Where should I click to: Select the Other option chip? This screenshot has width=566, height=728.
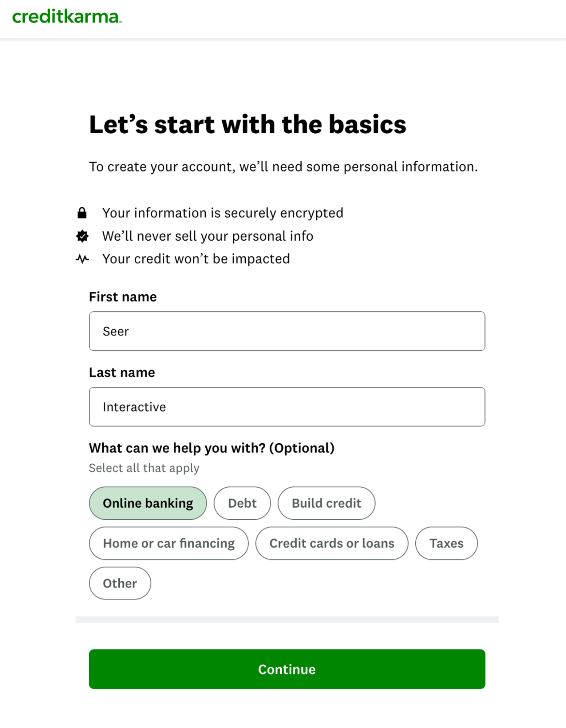click(120, 583)
